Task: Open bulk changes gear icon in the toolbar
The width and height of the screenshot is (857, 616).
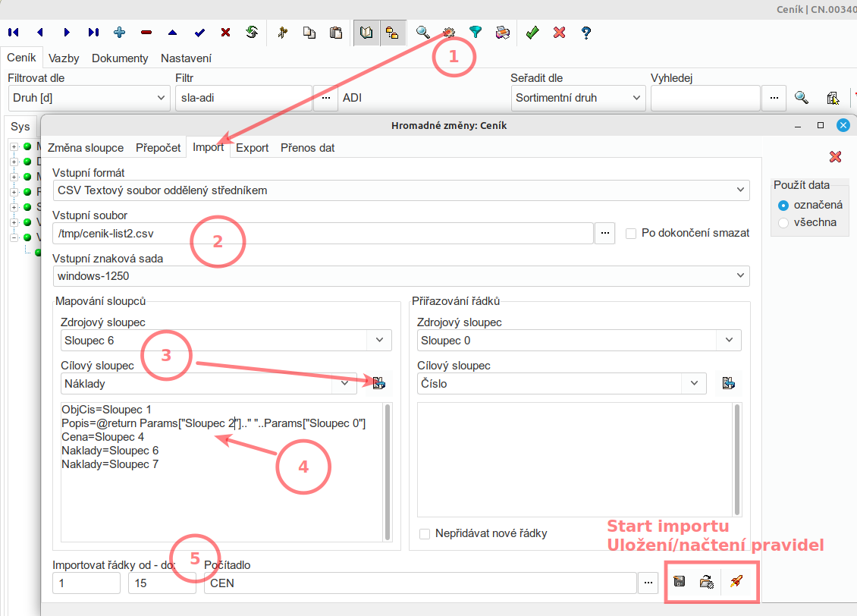Action: tap(449, 33)
